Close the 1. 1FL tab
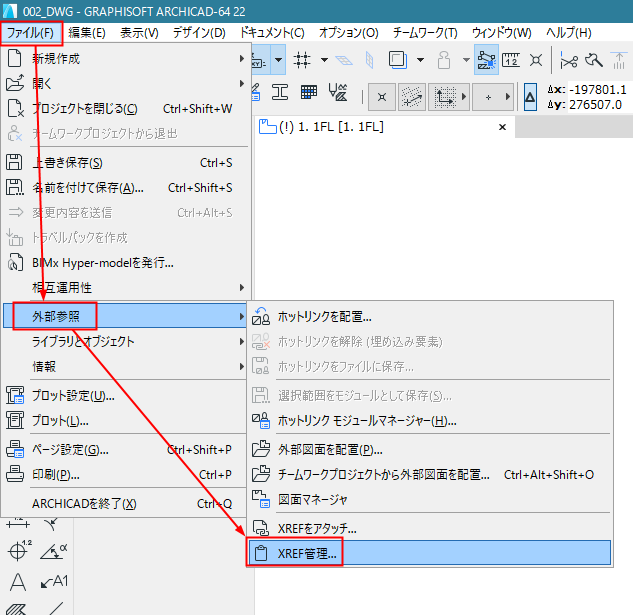The image size is (633, 615). click(502, 127)
